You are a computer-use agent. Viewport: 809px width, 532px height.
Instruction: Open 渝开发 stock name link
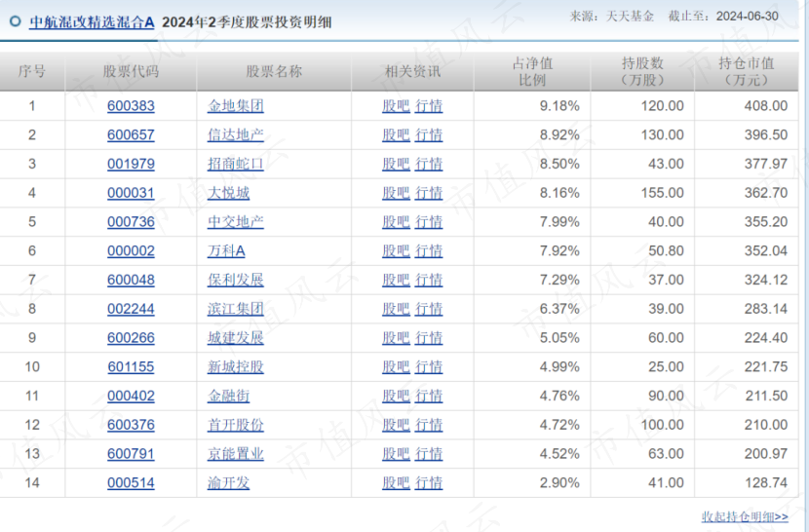228,482
